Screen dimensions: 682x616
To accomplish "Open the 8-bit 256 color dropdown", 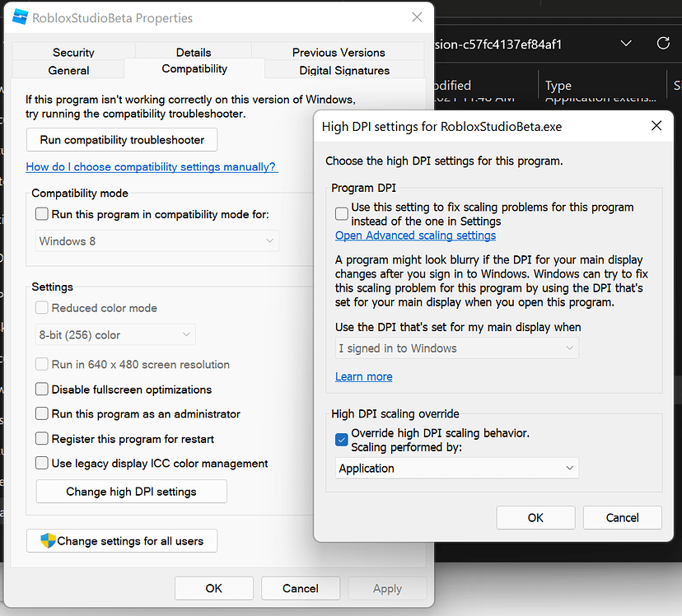I will coord(188,334).
